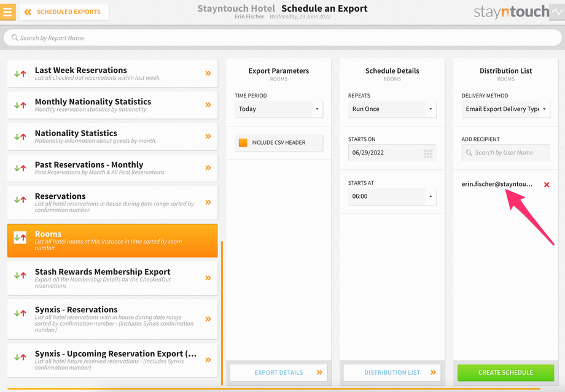Click export arrows icon on Rooms row
The width and height of the screenshot is (565, 392).
coord(20,237)
